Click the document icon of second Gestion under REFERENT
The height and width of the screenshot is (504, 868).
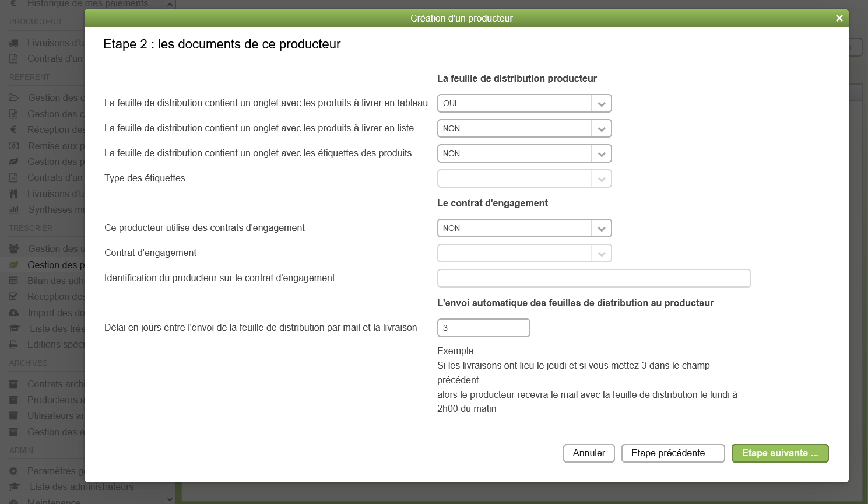coord(14,114)
